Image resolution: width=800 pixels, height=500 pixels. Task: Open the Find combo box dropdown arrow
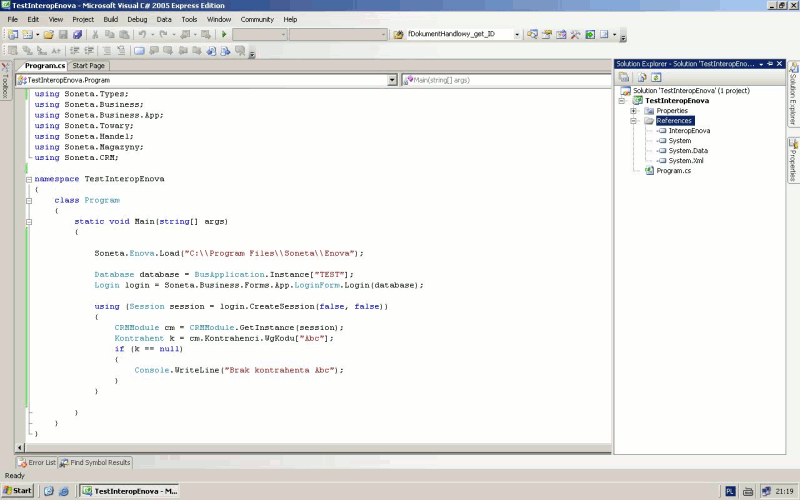pyautogui.click(x=517, y=34)
